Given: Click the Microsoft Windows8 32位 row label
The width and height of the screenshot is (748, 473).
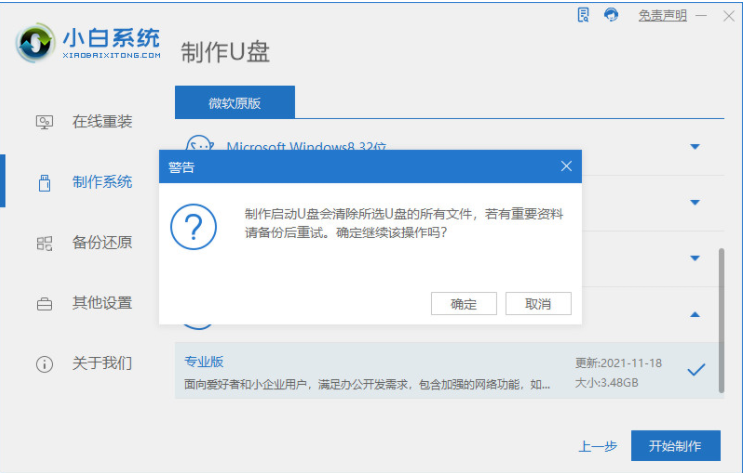Looking at the screenshot, I should (306, 145).
